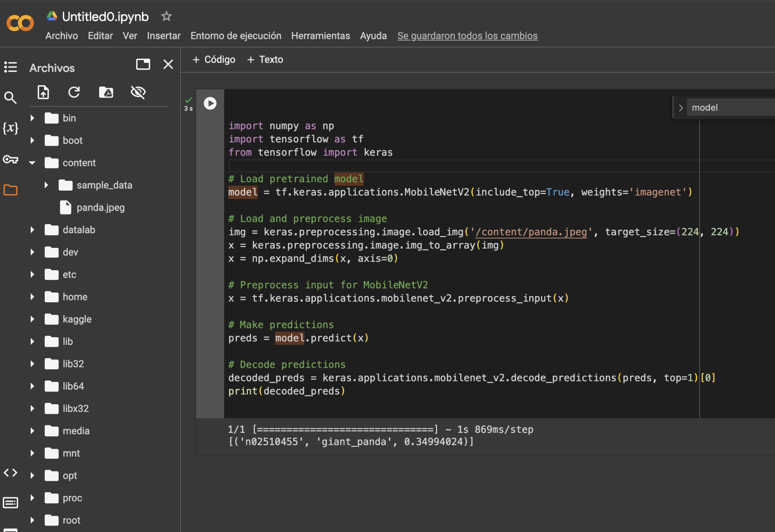This screenshot has height=532, width=775.
Task: Add a new Texto cell
Action: click(265, 59)
